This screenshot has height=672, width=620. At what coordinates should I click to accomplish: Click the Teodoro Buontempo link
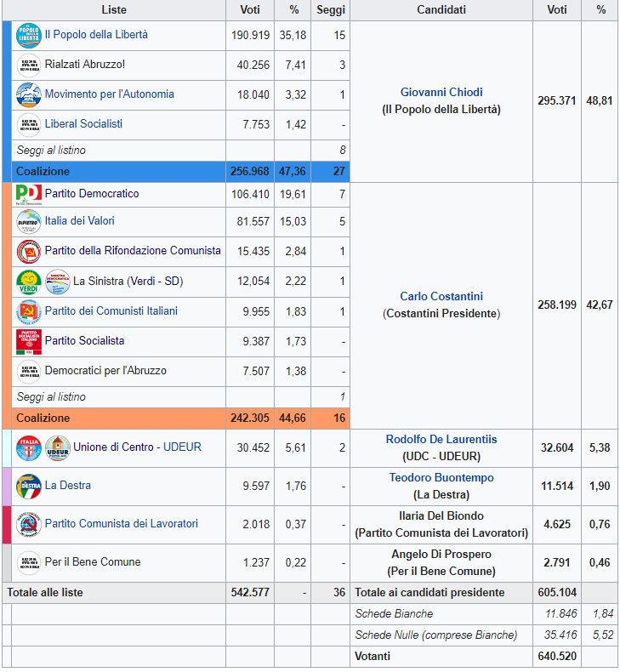tap(441, 478)
